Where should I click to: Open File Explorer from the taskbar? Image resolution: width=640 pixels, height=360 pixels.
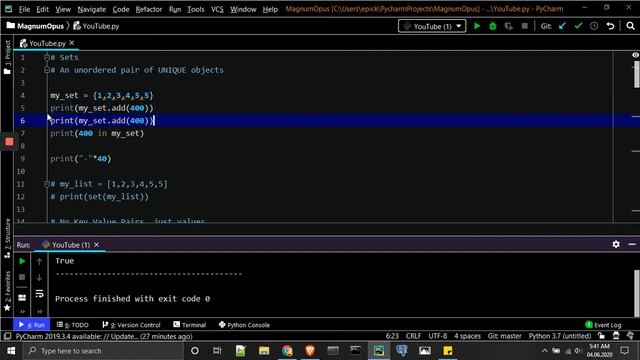point(264,351)
